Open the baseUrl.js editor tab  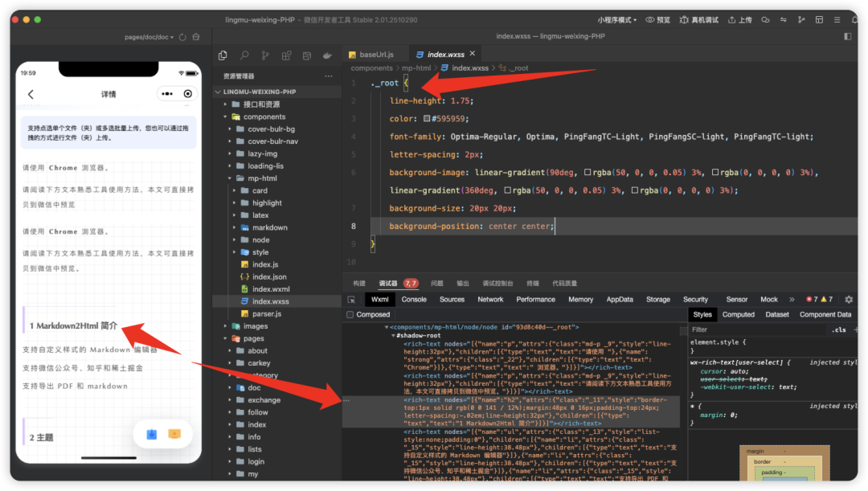(x=376, y=55)
